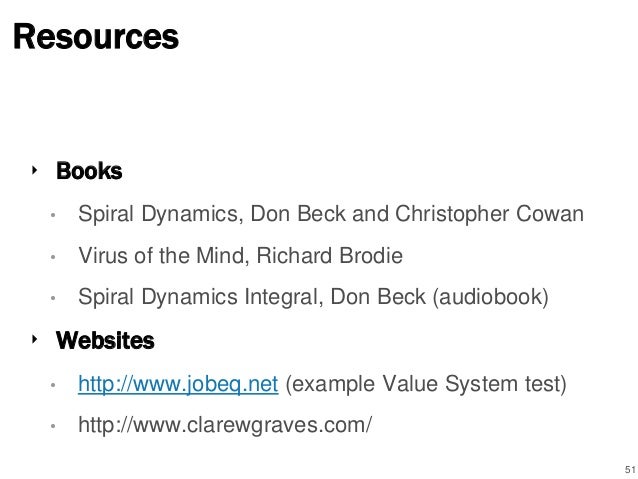Click the "(example Value System test)" text
This screenshot has width=638, height=479.
coord(426,384)
